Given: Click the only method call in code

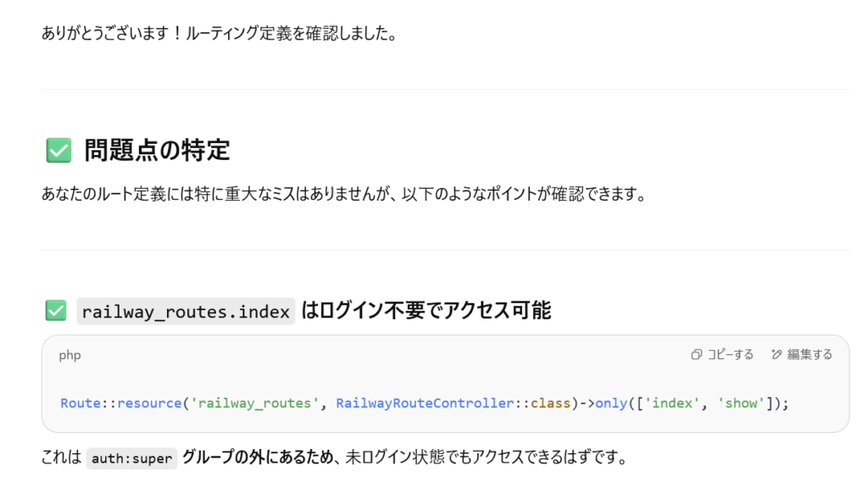Looking at the screenshot, I should 611,403.
